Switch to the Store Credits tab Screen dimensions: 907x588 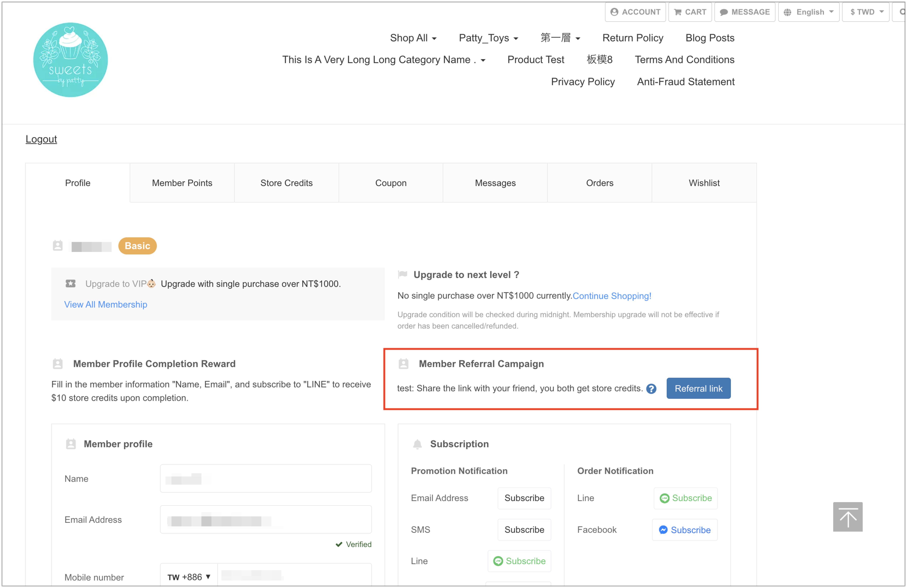tap(287, 183)
